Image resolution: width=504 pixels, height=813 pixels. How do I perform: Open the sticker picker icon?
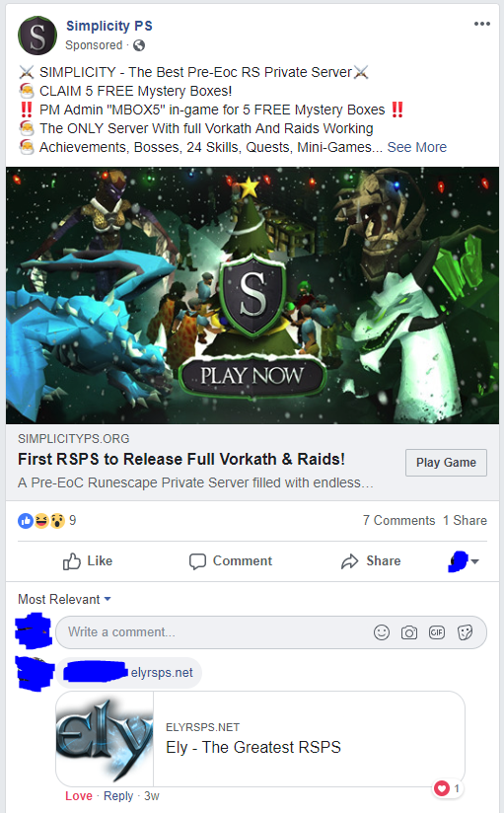click(465, 632)
